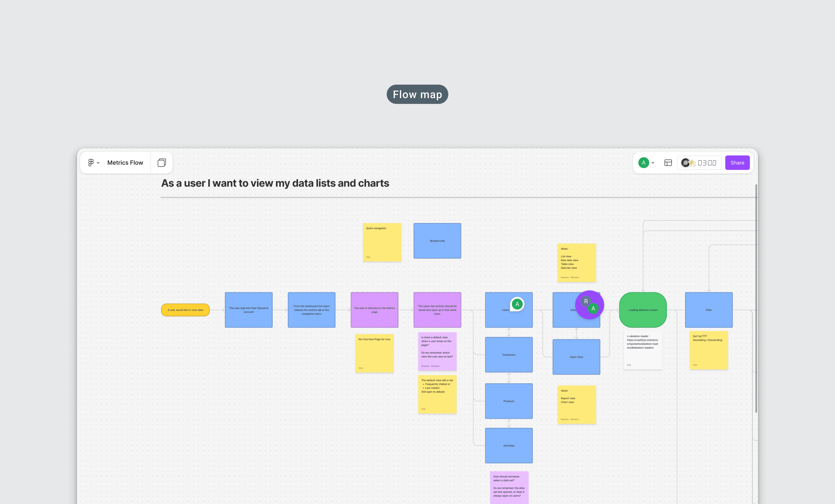Click the vertical canvas scrollbar
The image size is (835, 504).
tap(756, 298)
